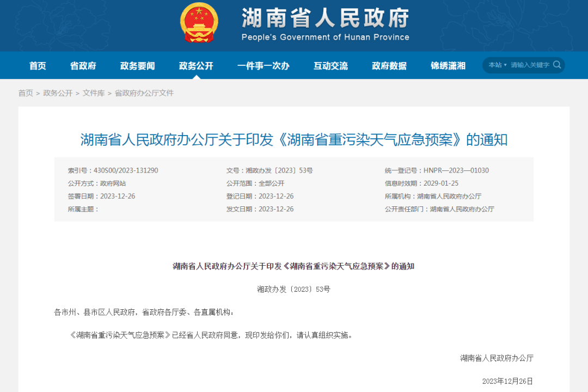
Task: Click the salutation line 各市州、县市区人民政府
Action: pos(144,312)
